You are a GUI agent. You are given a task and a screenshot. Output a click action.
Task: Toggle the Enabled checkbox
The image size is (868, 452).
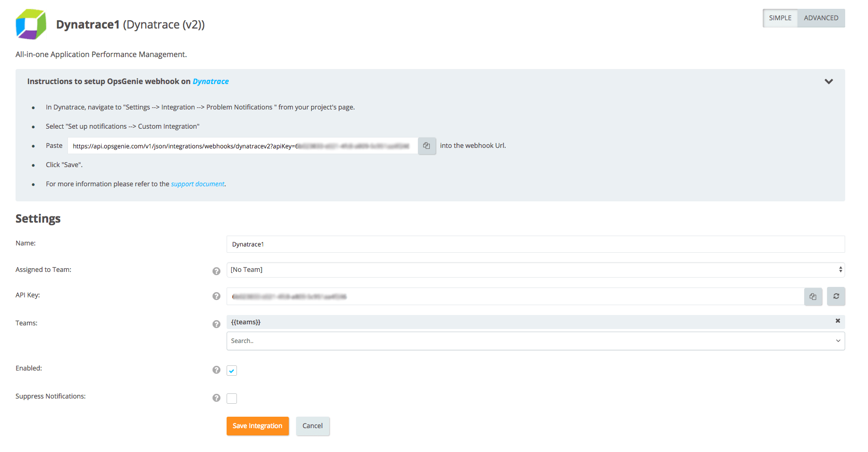click(x=232, y=371)
